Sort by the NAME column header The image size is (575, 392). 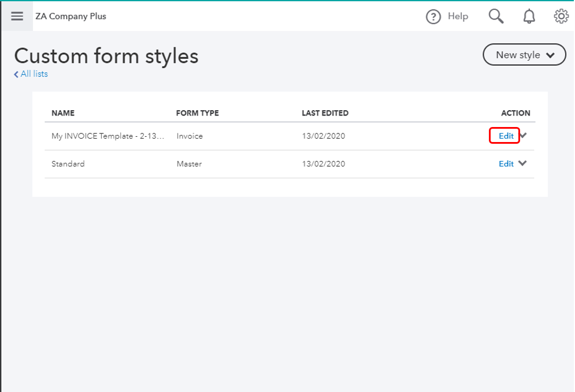pos(63,113)
